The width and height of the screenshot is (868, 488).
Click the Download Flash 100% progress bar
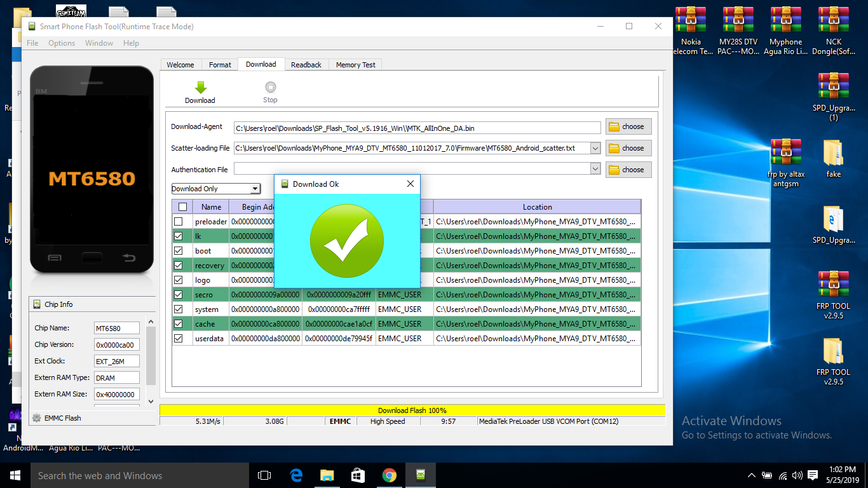[412, 410]
